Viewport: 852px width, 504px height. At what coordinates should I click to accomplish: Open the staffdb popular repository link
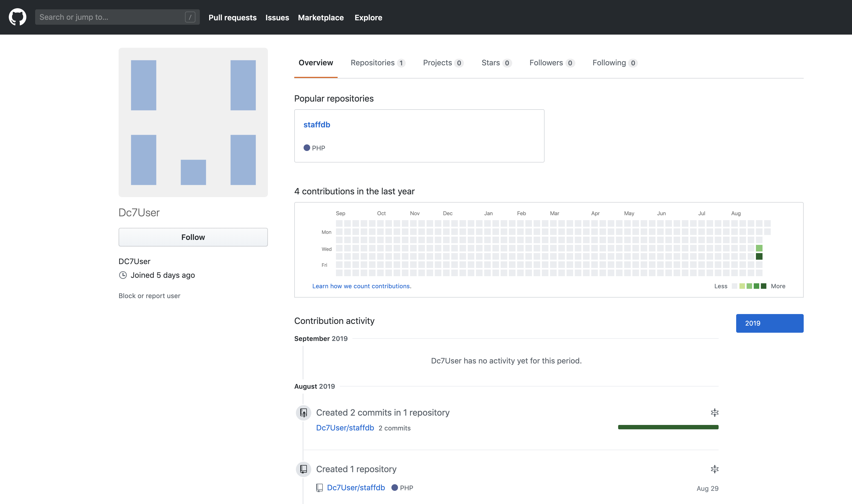(x=317, y=125)
